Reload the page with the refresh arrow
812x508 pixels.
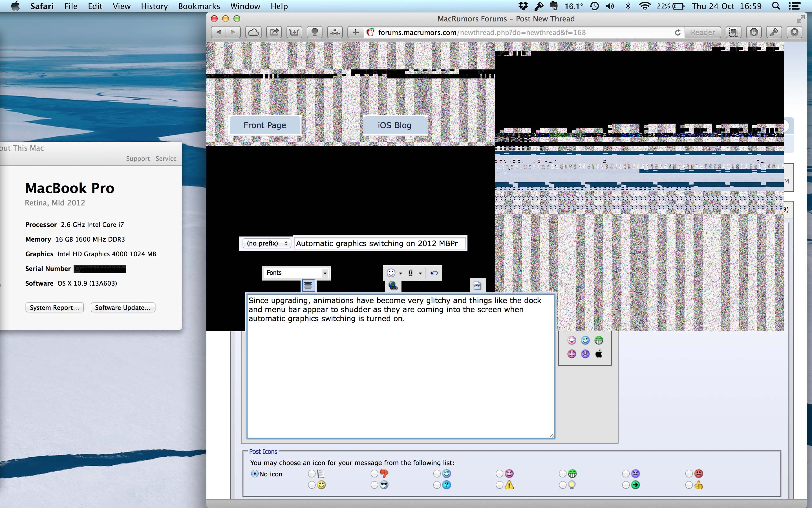coord(678,32)
